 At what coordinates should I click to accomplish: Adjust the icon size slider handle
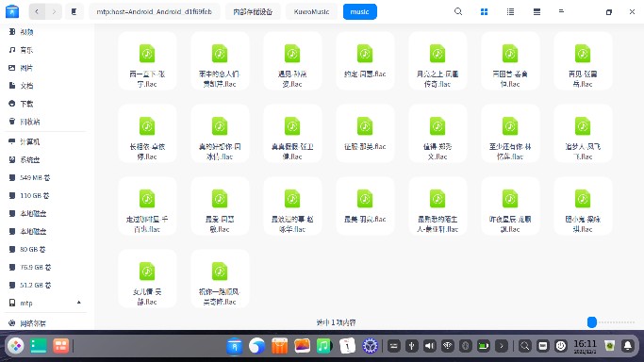tap(592, 322)
